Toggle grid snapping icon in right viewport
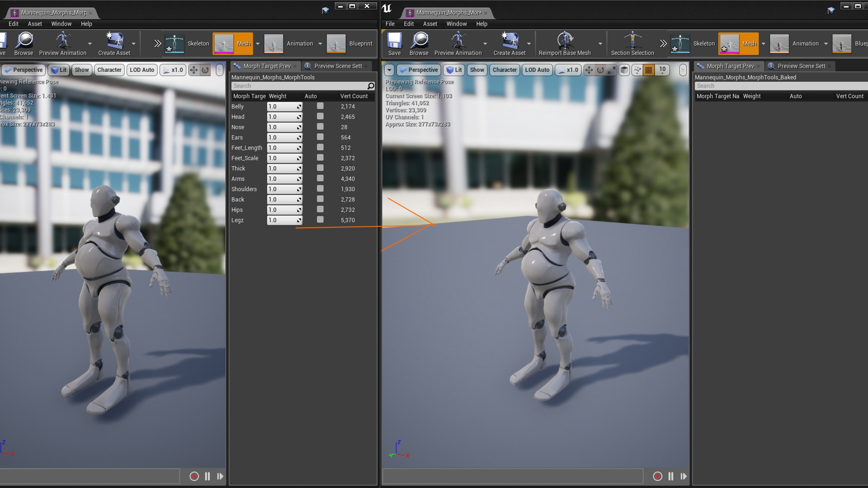The image size is (868, 488). 648,70
